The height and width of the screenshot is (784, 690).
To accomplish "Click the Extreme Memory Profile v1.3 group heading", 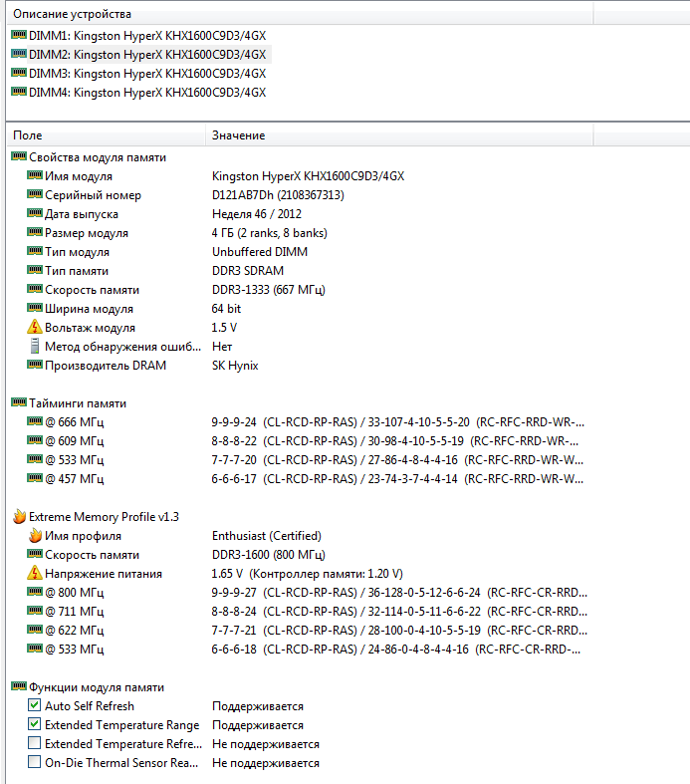I will coord(104,517).
